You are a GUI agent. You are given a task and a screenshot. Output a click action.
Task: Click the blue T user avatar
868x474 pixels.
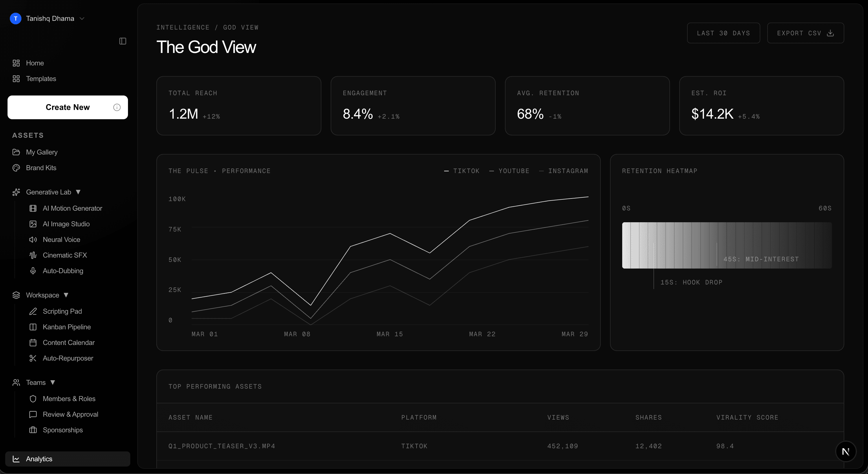click(16, 19)
